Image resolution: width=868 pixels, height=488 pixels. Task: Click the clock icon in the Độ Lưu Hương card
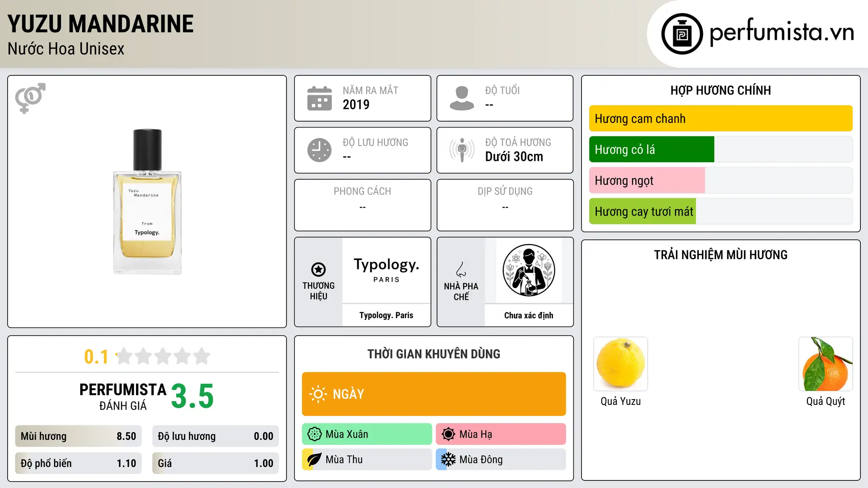coord(320,150)
